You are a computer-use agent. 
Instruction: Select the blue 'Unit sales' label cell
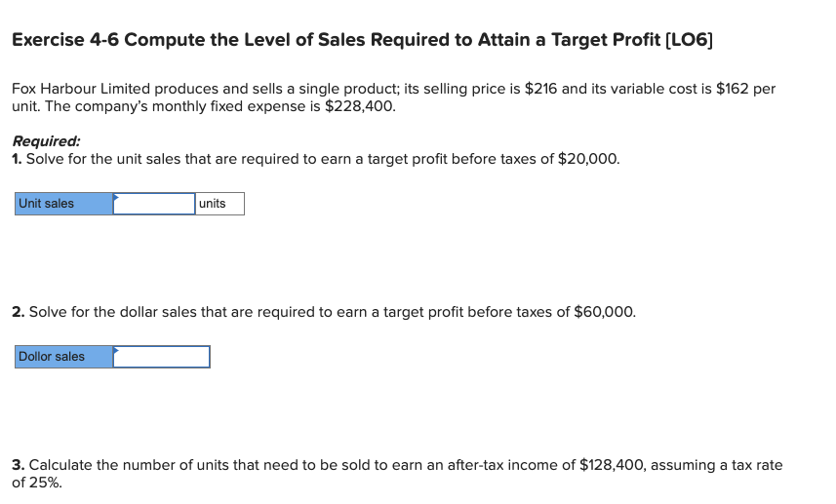[x=64, y=204]
